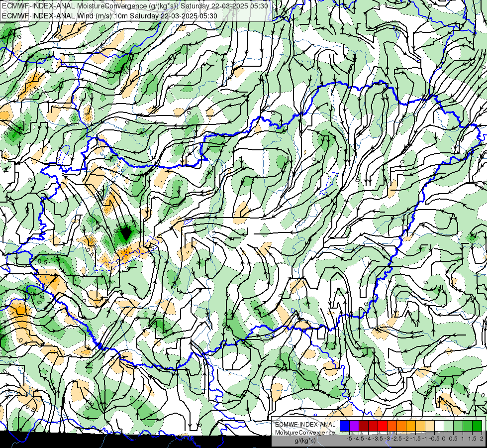
Task: Select the lightest green swatch for 0 to 0.5
Action: (449, 426)
